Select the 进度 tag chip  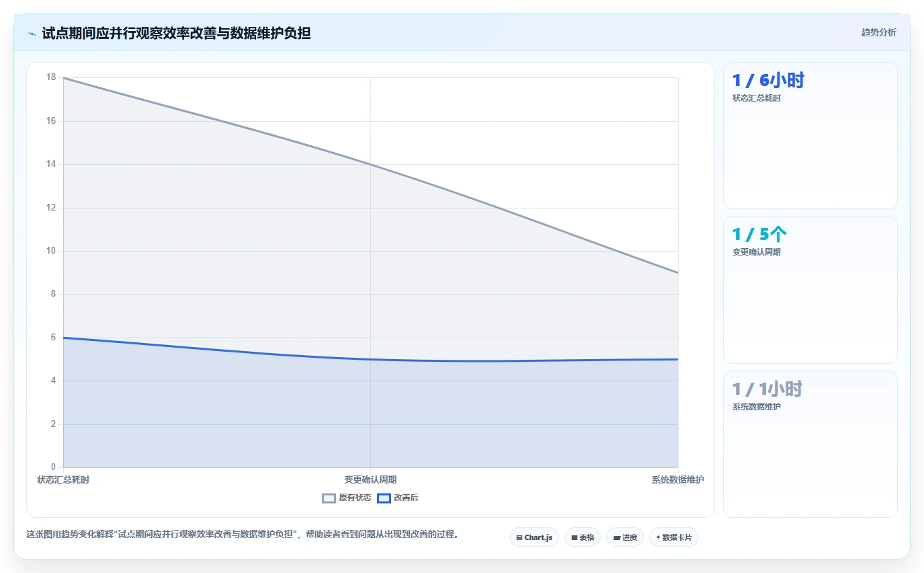[x=625, y=537]
